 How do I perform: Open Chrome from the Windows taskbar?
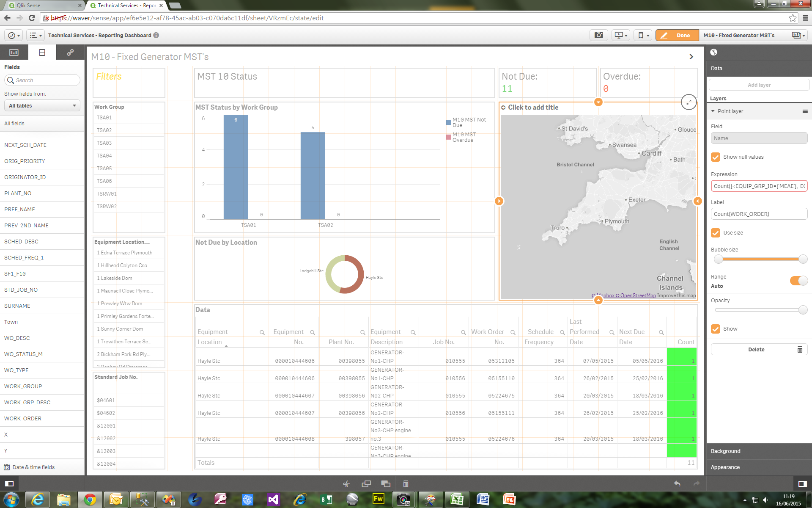(x=90, y=500)
